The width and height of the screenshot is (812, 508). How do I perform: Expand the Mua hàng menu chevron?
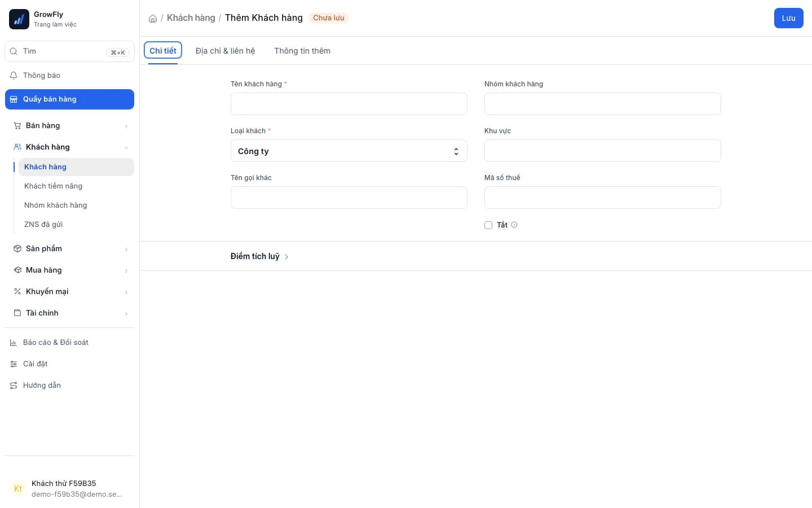[x=126, y=271]
